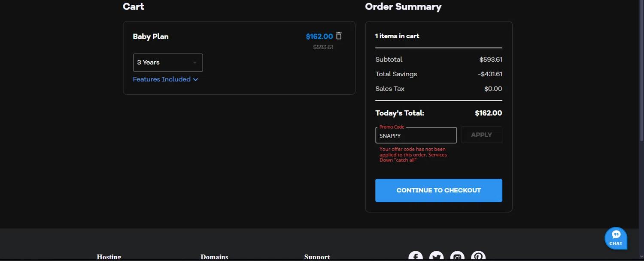The image size is (644, 261).
Task: Visit the Facebook page from footer
Action: pos(416,257)
